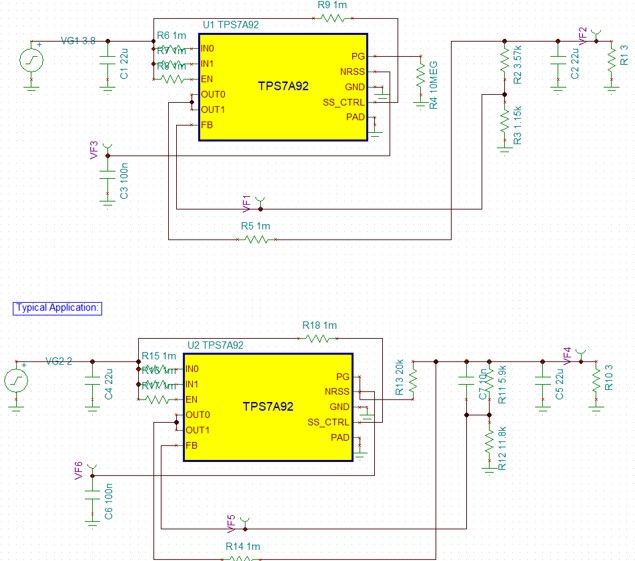
Task: Click the U2 TPS7A92 reference label
Action: (x=215, y=345)
